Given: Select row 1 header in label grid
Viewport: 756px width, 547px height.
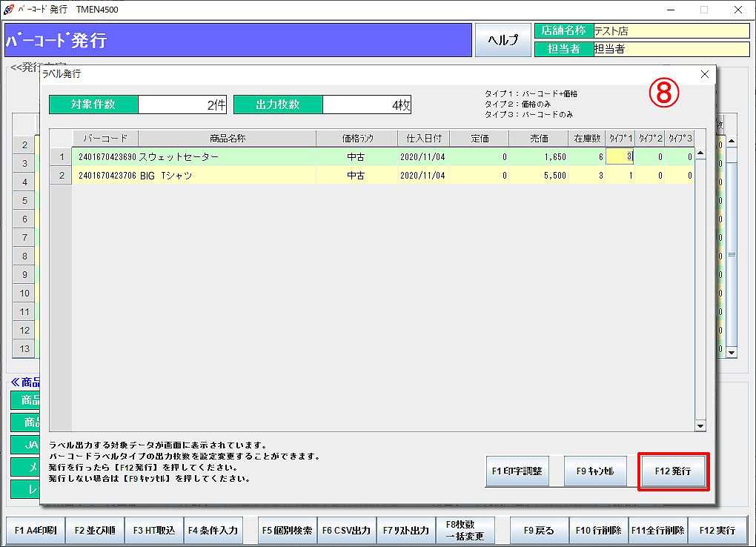Looking at the screenshot, I should tap(61, 157).
